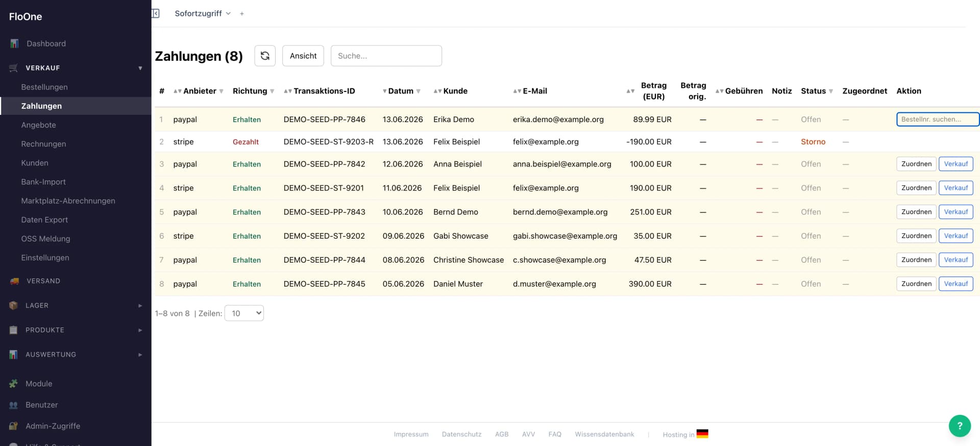
Task: Open the Datenschutz footer link
Action: pos(461,434)
